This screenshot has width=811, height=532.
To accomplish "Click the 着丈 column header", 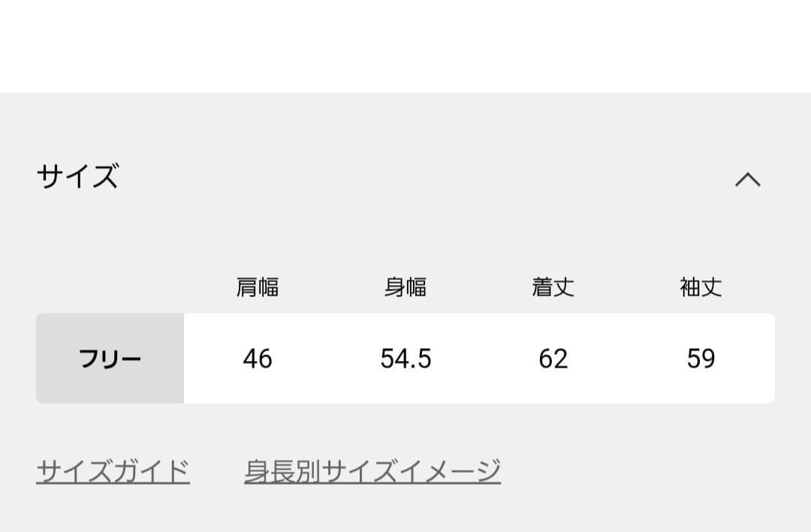I will click(x=553, y=287).
